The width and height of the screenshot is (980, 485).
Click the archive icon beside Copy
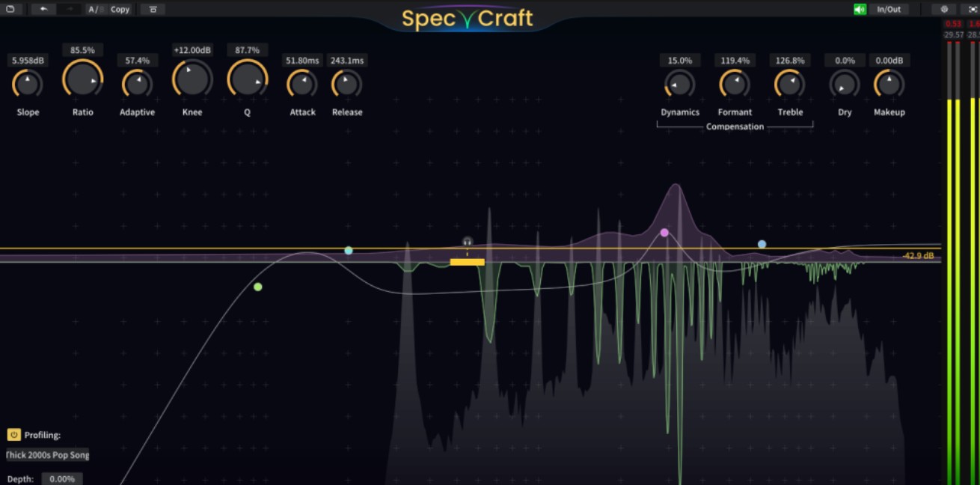point(153,9)
